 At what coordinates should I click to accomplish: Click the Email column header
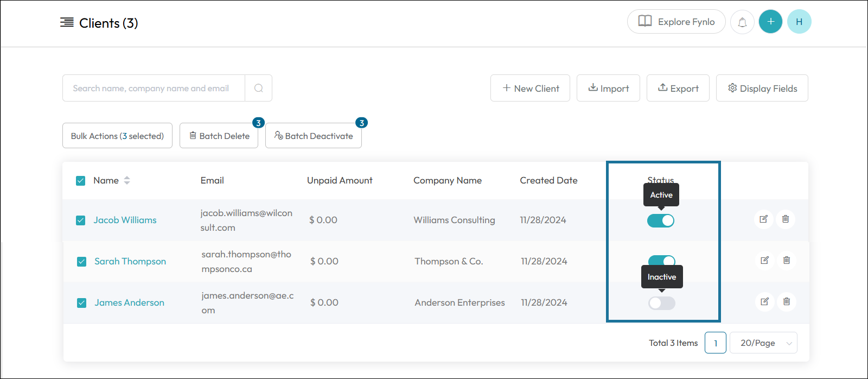point(212,180)
